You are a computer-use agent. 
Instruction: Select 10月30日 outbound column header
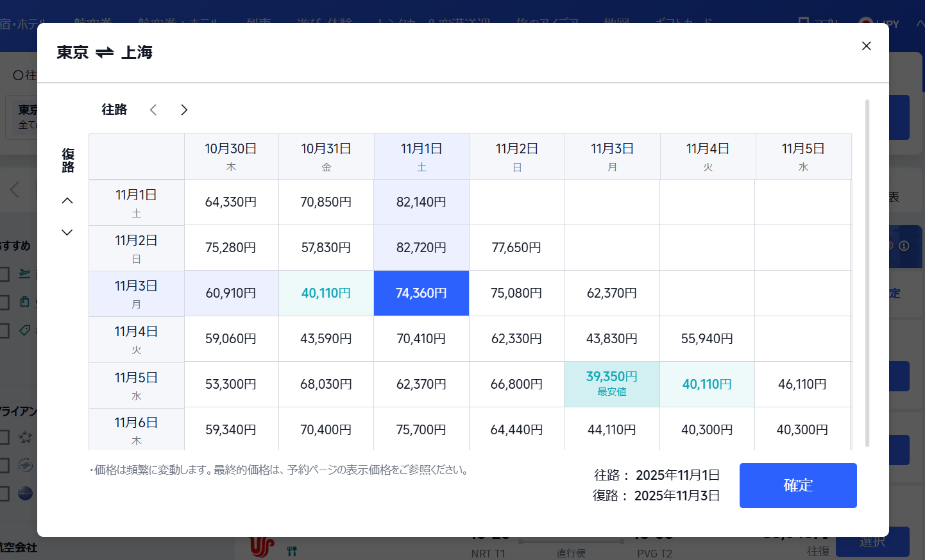(x=231, y=157)
